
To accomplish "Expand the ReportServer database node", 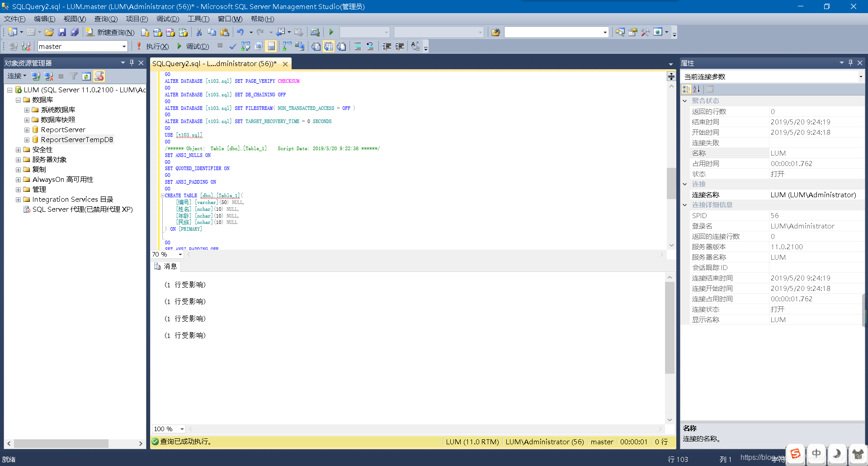I will [27, 130].
